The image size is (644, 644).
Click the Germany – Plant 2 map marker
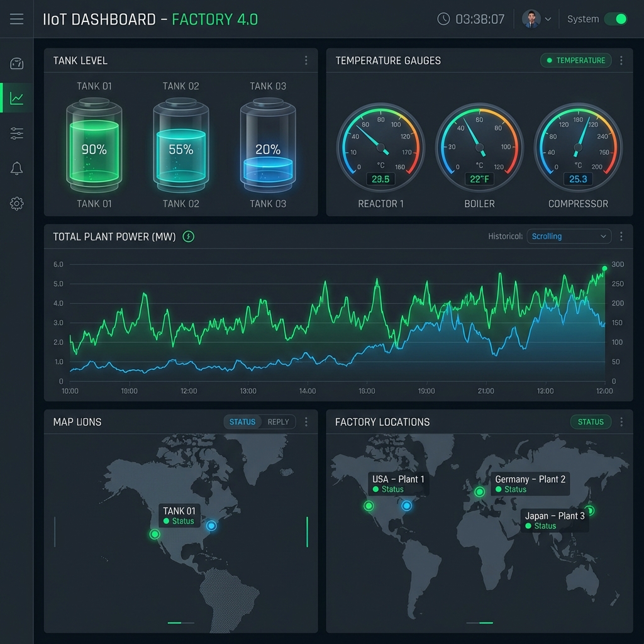click(479, 492)
